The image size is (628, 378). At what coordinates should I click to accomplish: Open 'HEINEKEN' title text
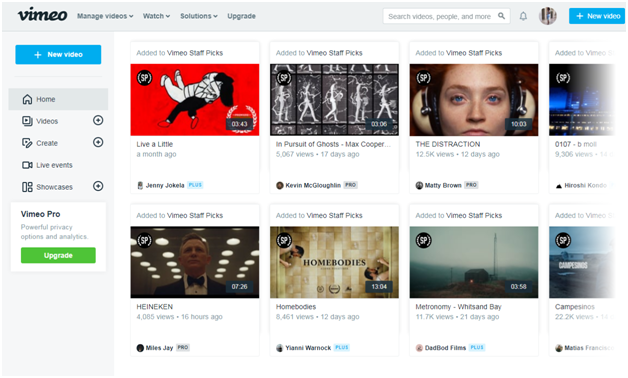point(155,307)
